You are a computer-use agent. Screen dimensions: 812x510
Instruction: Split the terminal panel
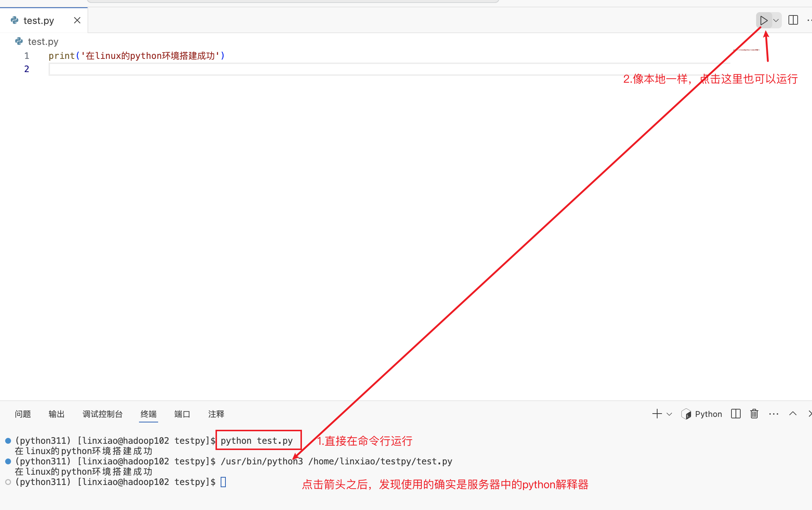(x=736, y=414)
